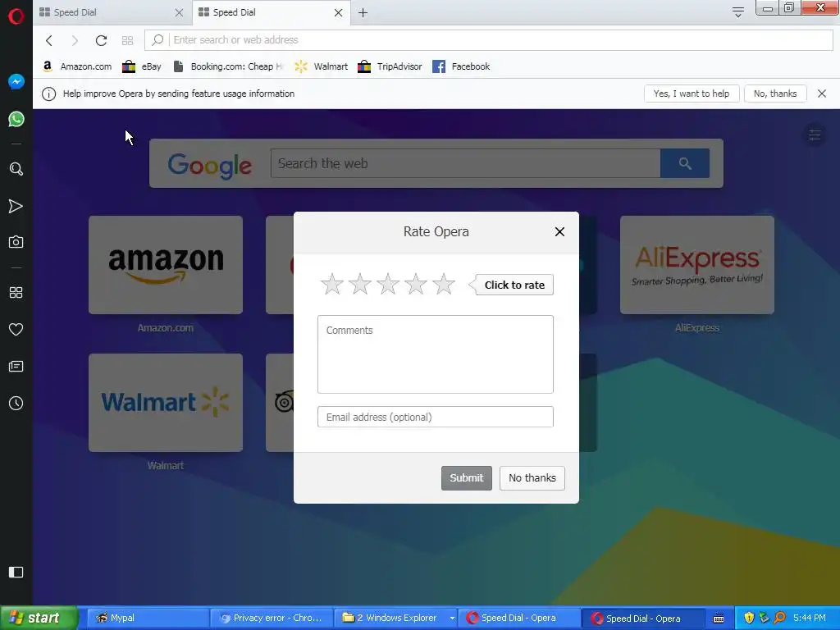Dismiss the help improve Opera info bar
The width and height of the screenshot is (840, 630).
pos(822,94)
